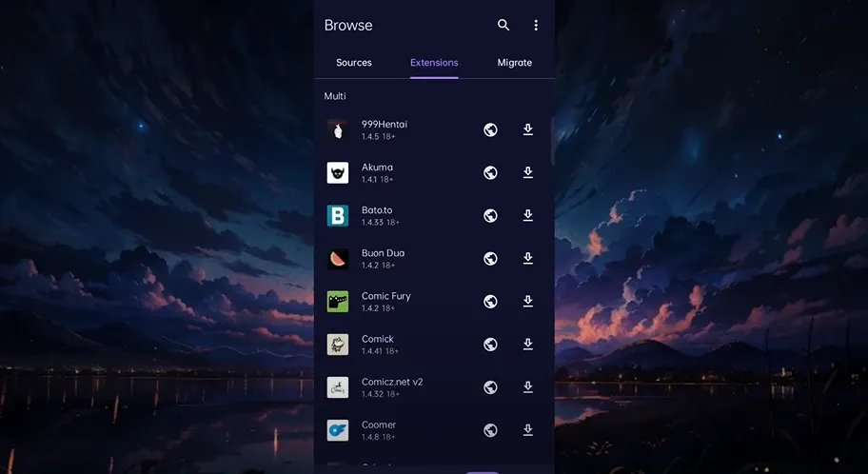Click the Browse page title

click(x=348, y=26)
